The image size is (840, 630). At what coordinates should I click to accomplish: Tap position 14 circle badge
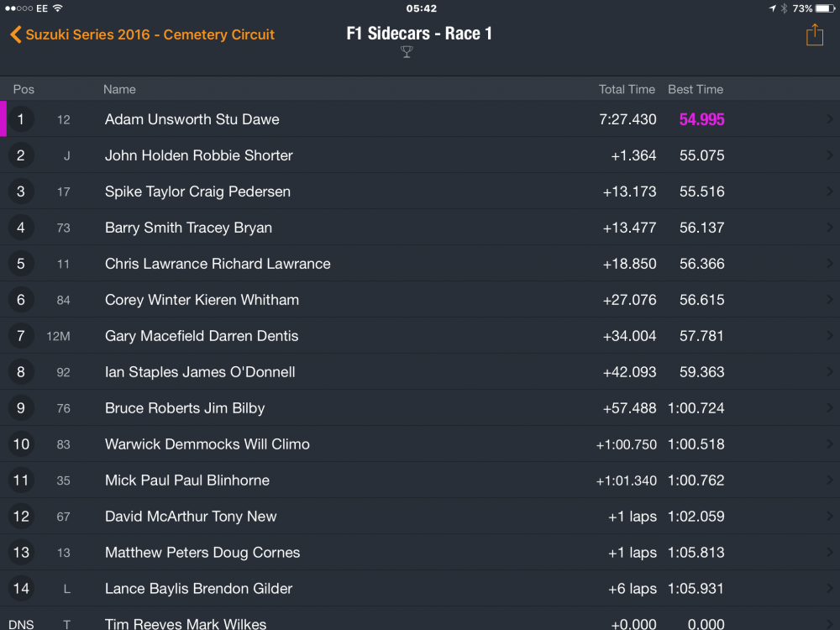pos(21,589)
